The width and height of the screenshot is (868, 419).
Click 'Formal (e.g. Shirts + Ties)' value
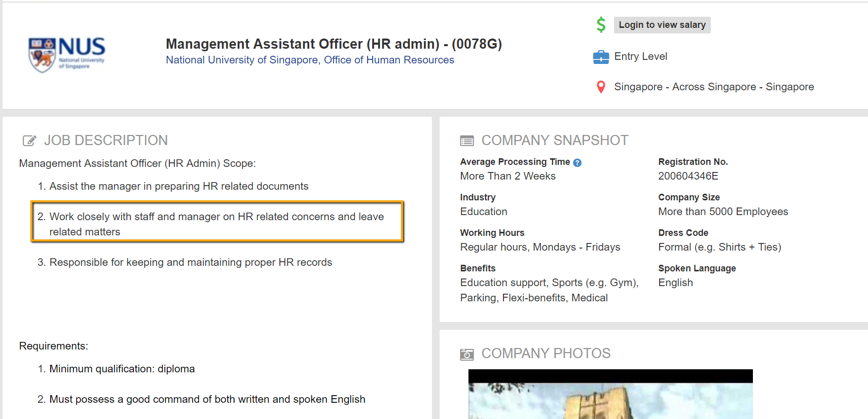[719, 247]
